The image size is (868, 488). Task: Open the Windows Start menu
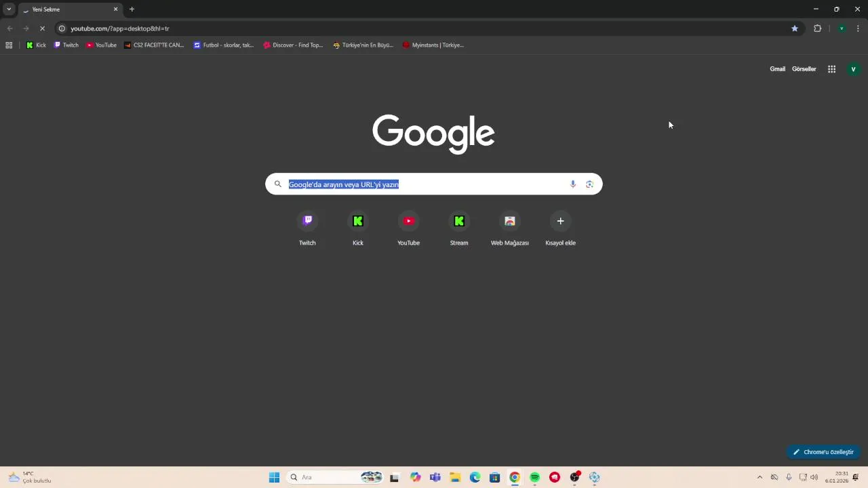pyautogui.click(x=274, y=477)
